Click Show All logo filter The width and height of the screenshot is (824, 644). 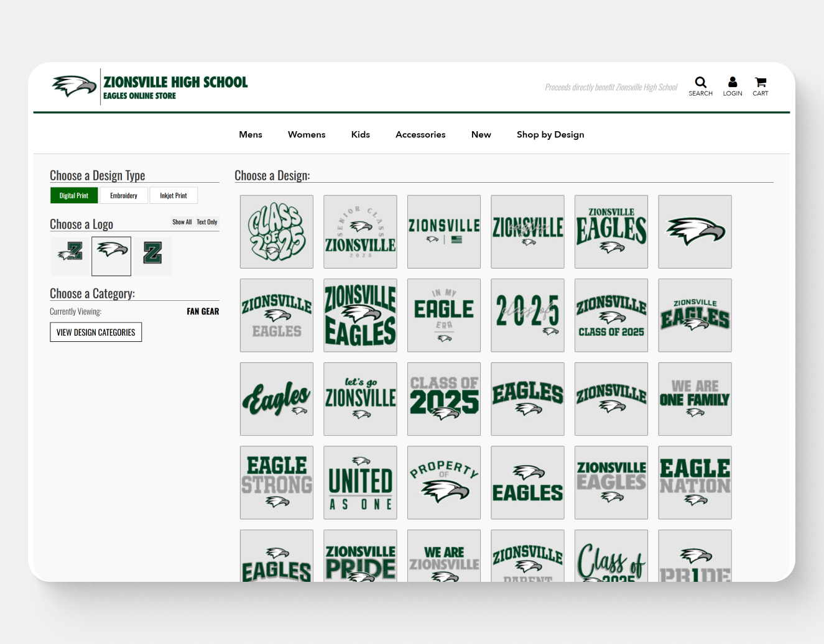(x=182, y=222)
